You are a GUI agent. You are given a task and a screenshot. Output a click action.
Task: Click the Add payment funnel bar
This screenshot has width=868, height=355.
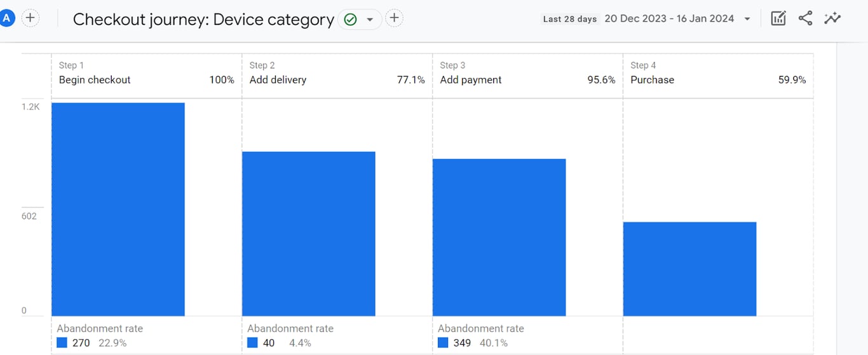pos(499,237)
